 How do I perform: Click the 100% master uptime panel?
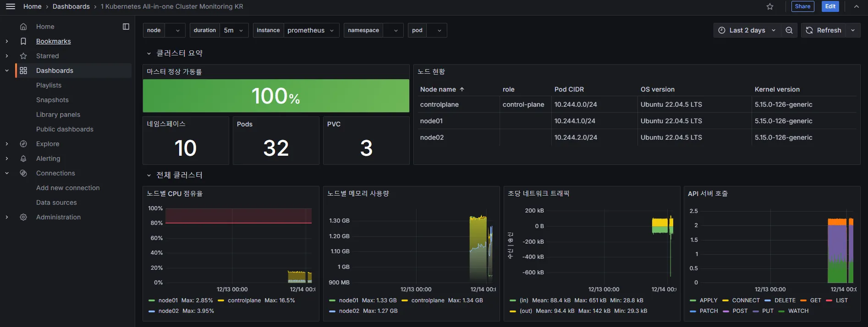click(x=276, y=96)
